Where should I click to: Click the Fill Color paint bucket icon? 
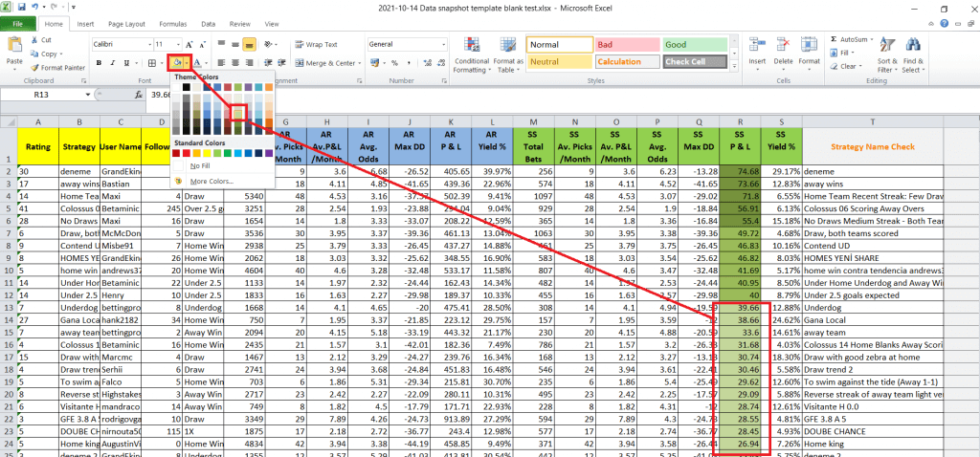pos(175,63)
